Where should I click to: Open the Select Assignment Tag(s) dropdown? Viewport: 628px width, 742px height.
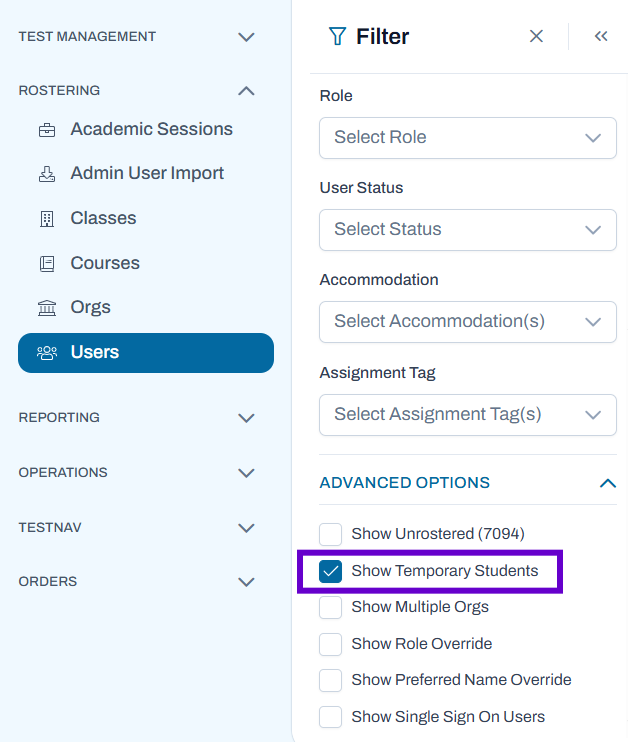tap(468, 415)
